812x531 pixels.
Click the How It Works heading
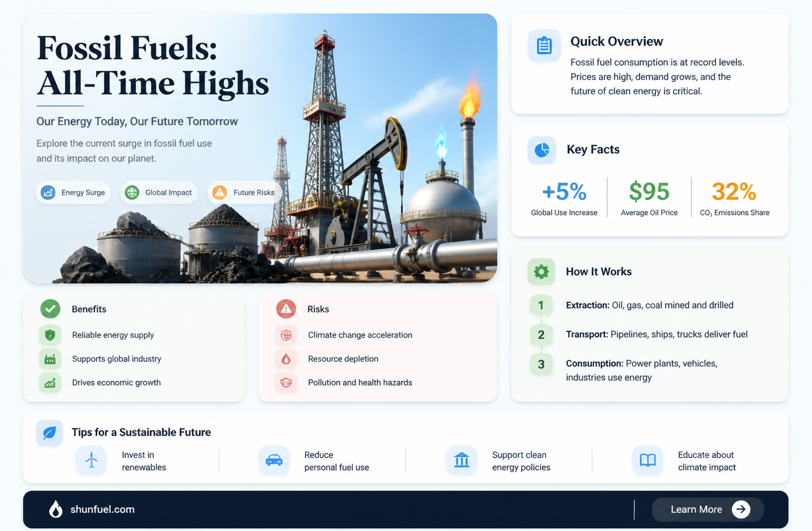pyautogui.click(x=599, y=272)
